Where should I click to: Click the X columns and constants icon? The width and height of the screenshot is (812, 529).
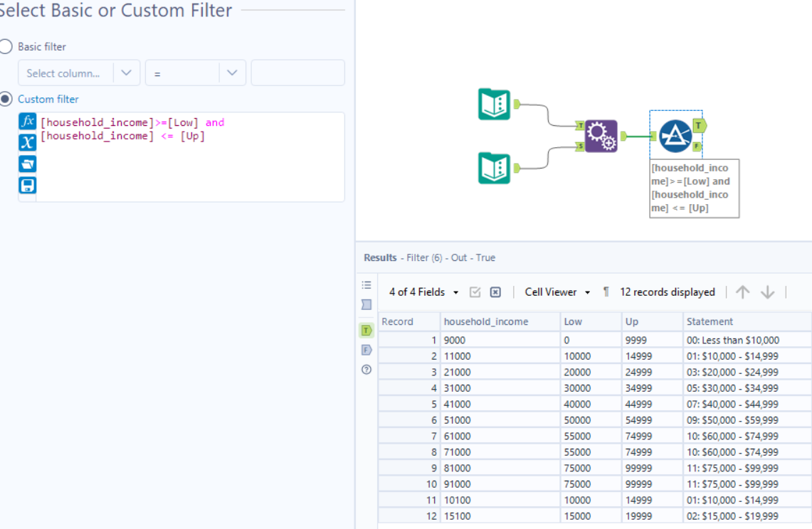coord(27,142)
